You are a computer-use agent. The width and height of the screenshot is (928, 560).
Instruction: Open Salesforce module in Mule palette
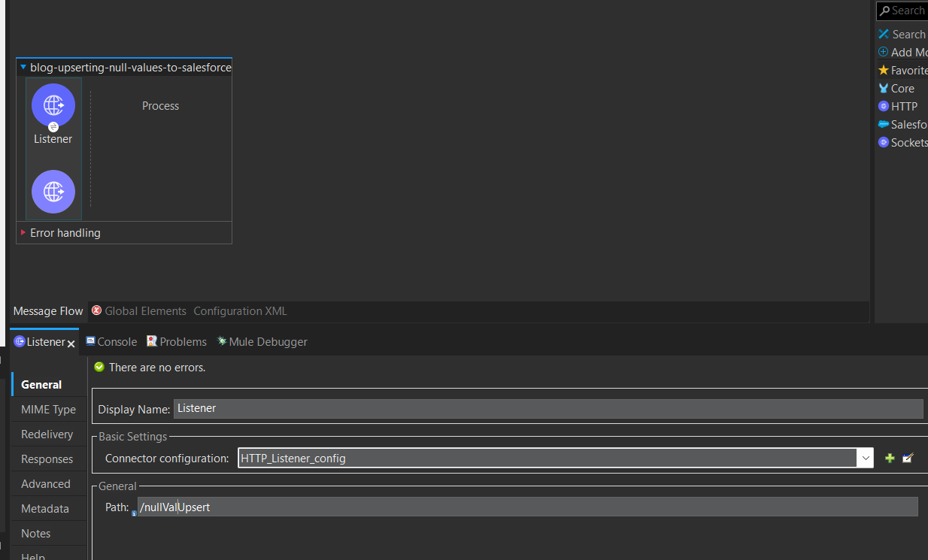click(907, 124)
